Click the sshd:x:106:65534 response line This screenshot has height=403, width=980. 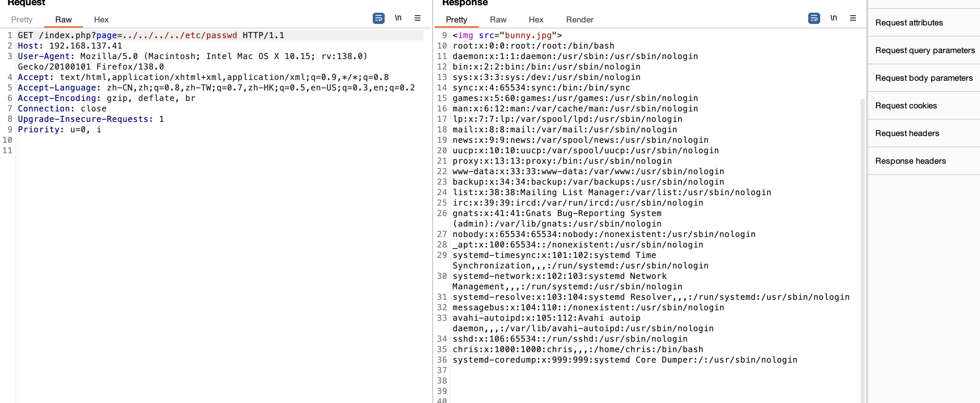click(570, 339)
